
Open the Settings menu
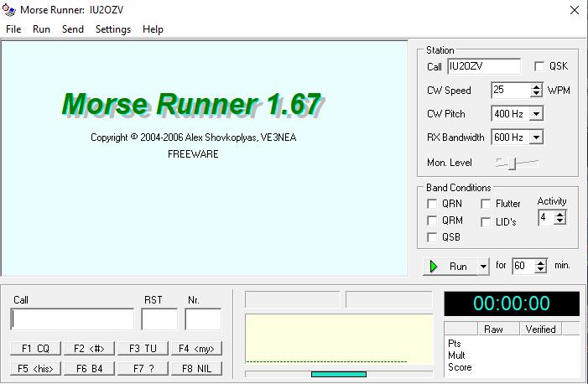coord(112,29)
